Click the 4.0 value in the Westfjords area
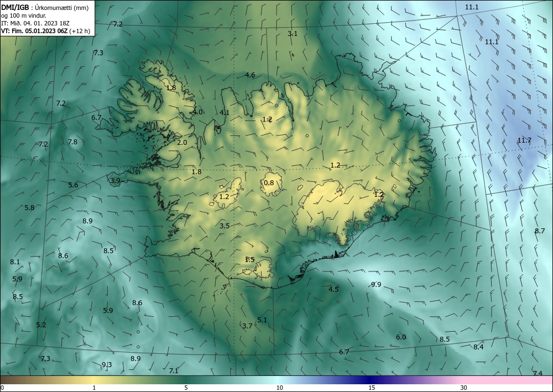 (198, 112)
